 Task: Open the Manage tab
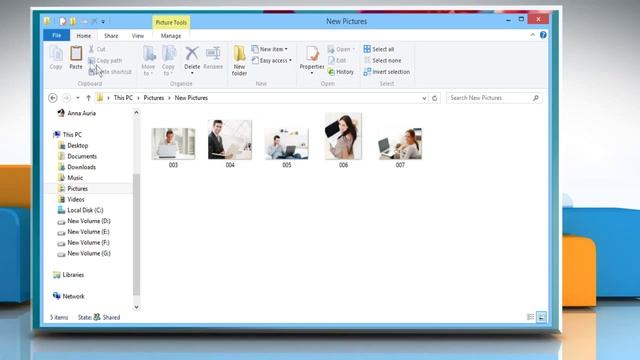171,36
